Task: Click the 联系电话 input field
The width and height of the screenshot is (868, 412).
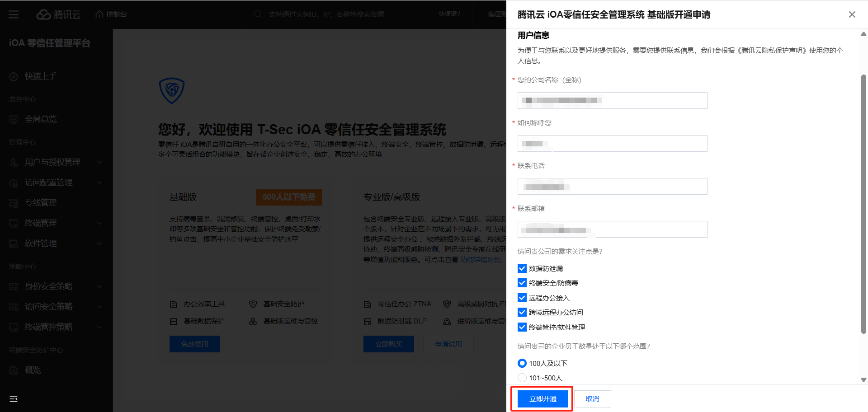Action: point(612,186)
